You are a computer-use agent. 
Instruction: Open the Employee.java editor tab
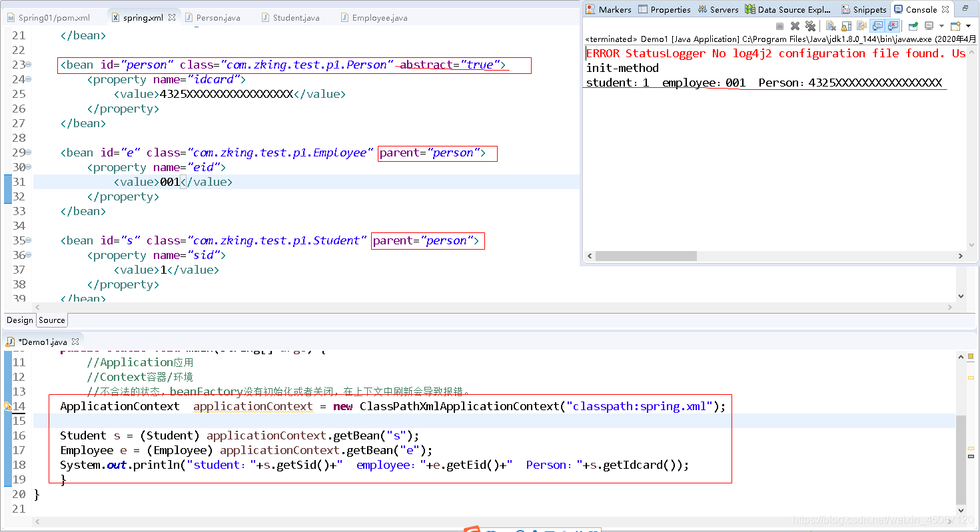[374, 17]
